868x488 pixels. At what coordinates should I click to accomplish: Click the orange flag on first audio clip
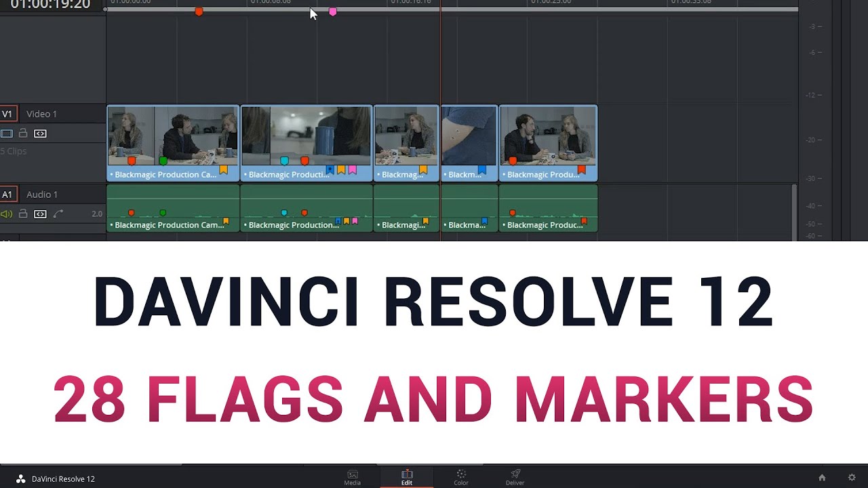(226, 221)
